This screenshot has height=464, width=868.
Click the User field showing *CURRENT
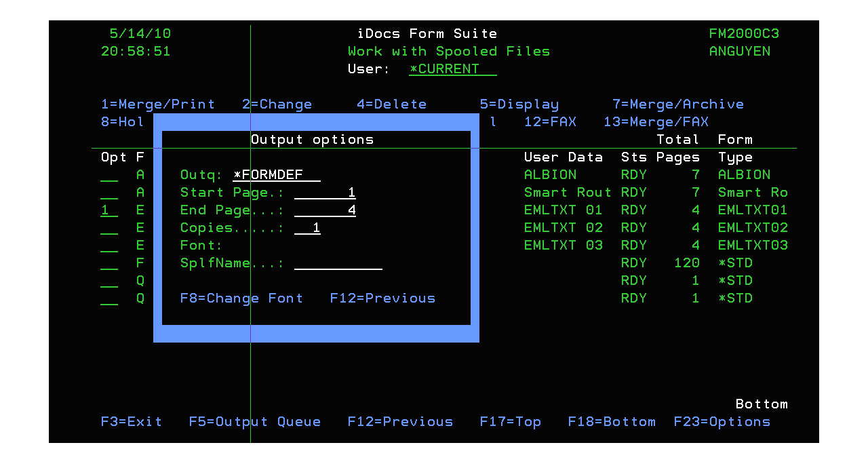pyautogui.click(x=452, y=69)
